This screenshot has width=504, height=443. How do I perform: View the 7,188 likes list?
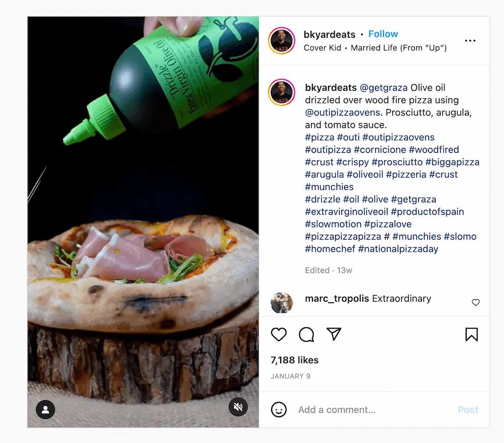click(x=294, y=360)
